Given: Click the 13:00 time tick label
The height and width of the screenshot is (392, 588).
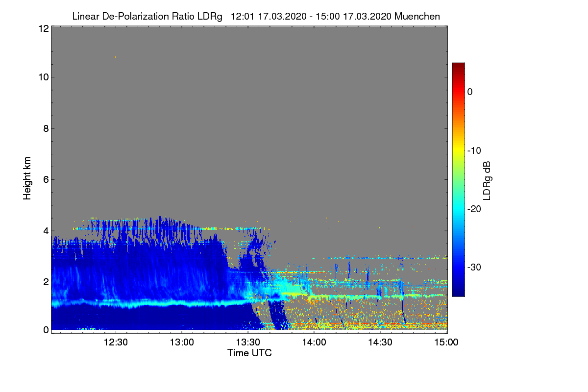Looking at the screenshot, I should point(182,343).
